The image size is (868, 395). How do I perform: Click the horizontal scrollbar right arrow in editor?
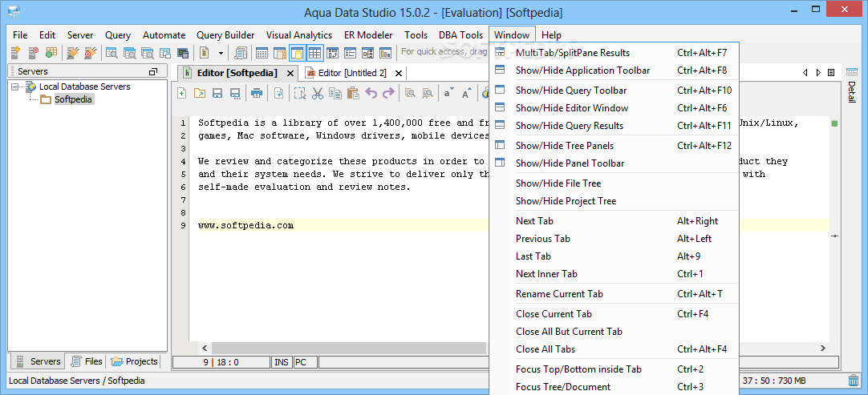[x=823, y=348]
